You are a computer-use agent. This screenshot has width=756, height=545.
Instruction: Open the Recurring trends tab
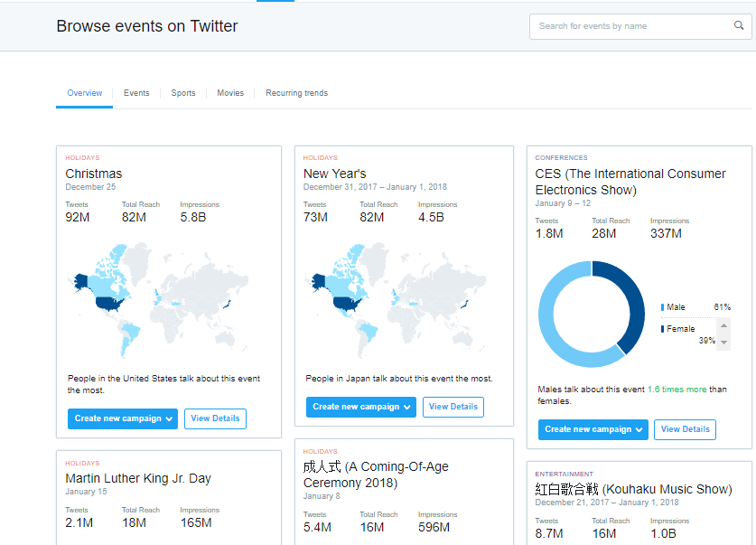(x=296, y=93)
